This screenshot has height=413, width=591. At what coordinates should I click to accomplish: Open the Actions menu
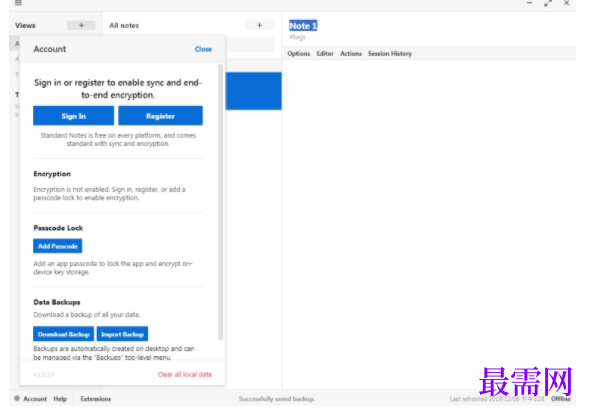pos(351,54)
